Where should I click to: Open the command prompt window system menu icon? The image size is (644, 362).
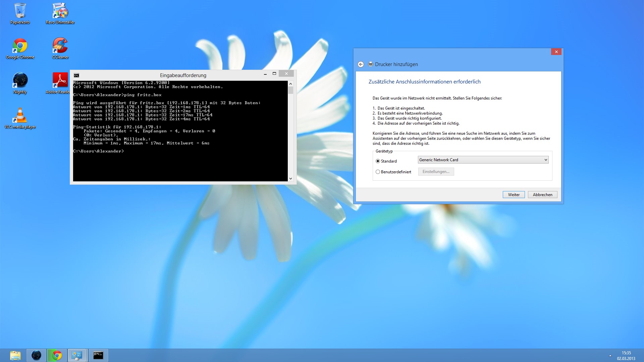coord(76,75)
